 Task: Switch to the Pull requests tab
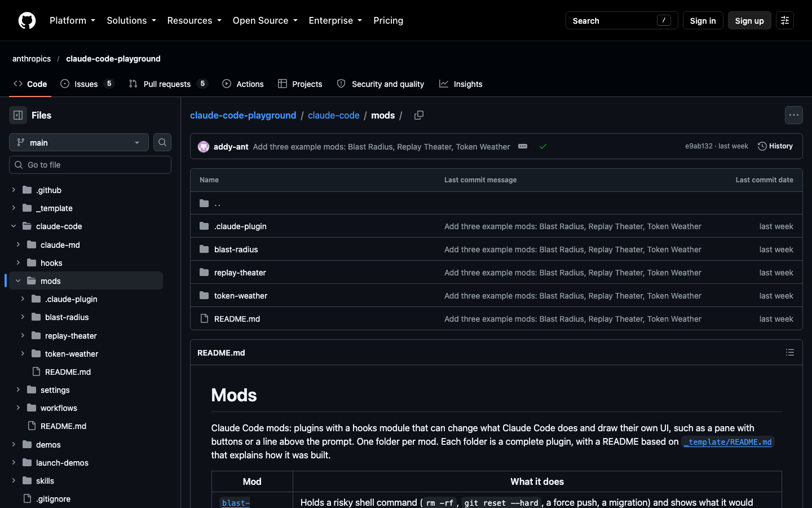(168, 84)
